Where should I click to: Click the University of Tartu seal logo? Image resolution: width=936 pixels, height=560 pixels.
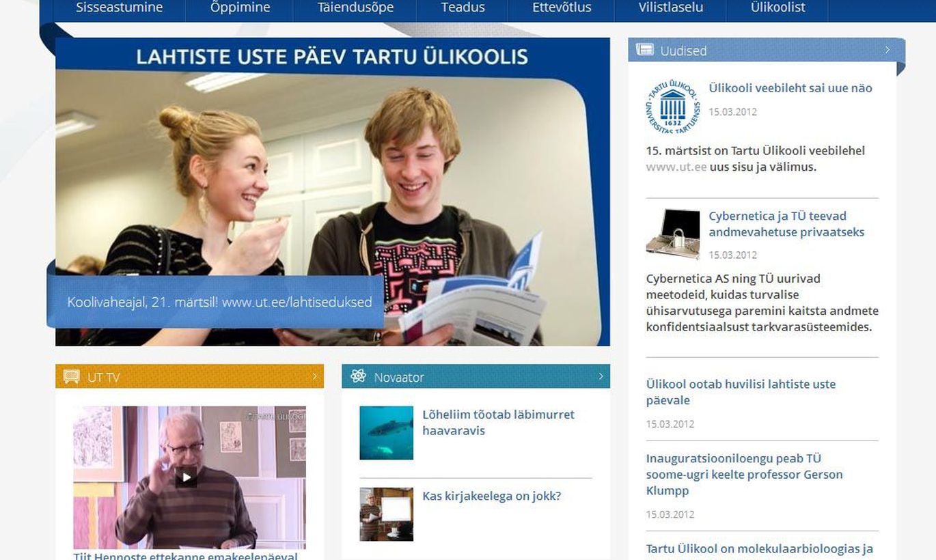click(x=673, y=107)
